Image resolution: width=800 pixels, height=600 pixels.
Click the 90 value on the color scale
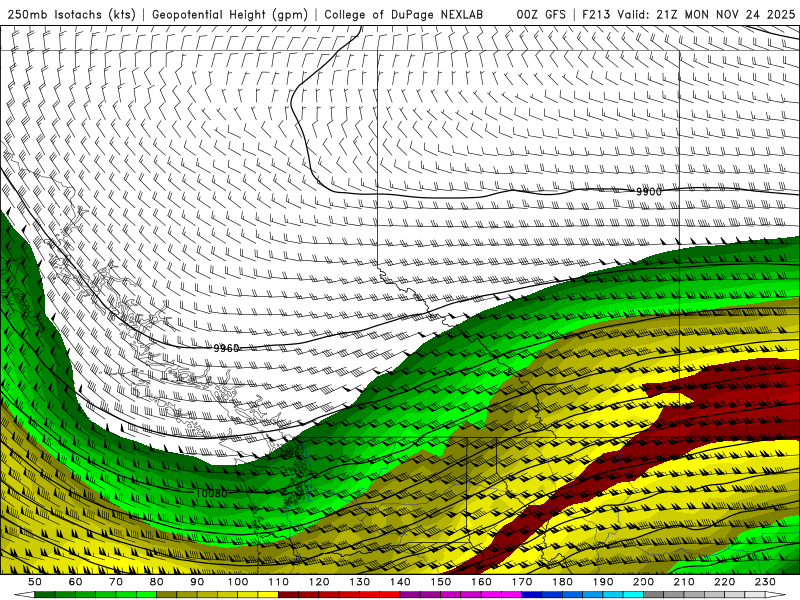[x=197, y=582]
